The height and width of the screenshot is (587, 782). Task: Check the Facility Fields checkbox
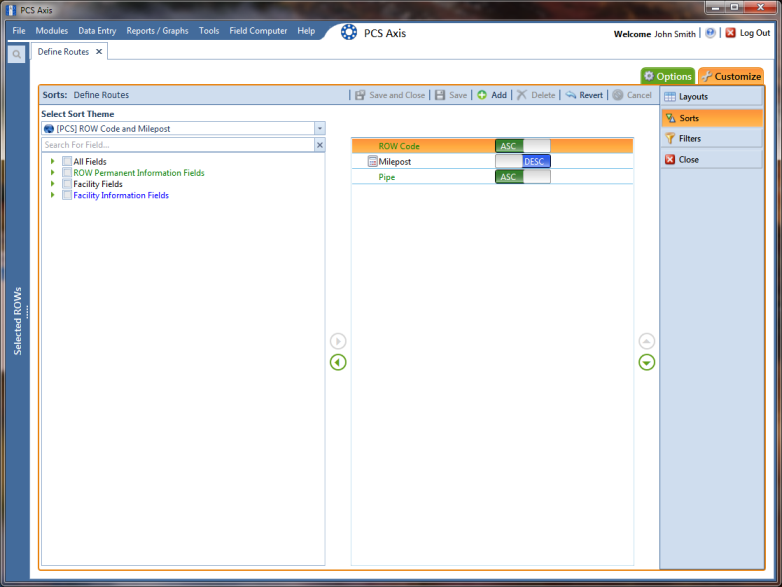click(67, 184)
